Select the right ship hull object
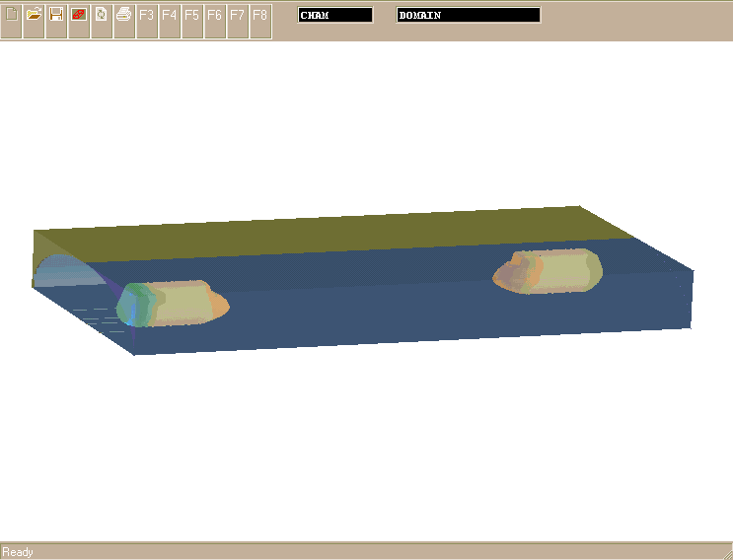Image resolution: width=733 pixels, height=560 pixels. [x=550, y=270]
